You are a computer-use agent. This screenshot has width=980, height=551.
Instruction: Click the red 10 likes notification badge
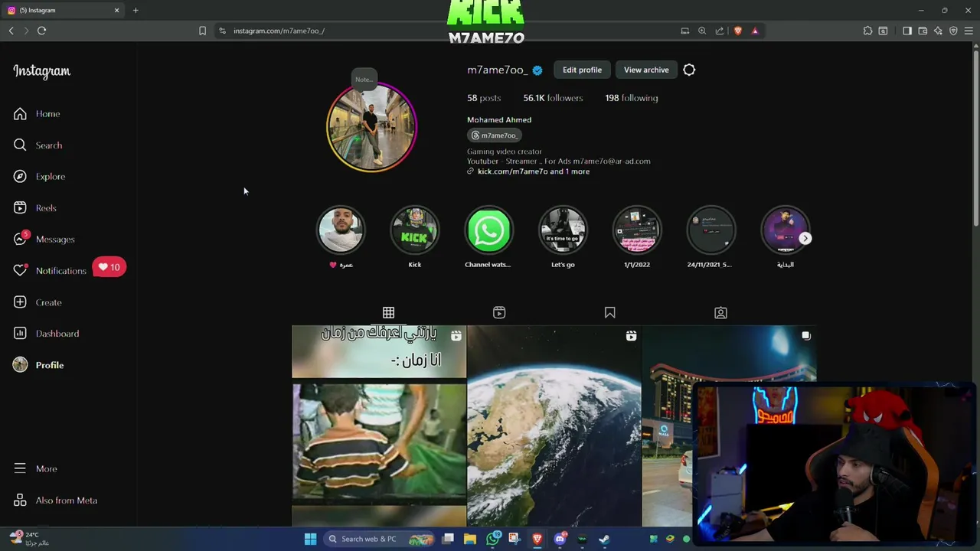coord(109,267)
